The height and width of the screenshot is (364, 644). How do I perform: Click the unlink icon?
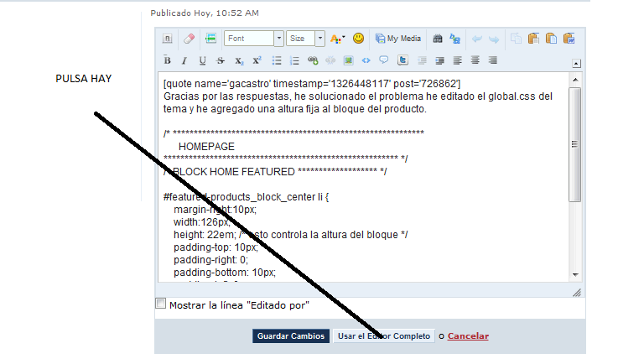click(330, 60)
